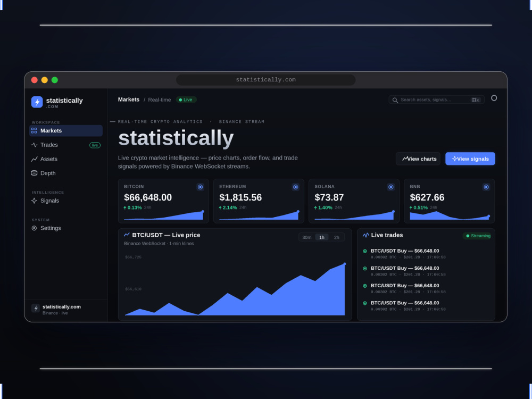Open Trades in the sidebar
The image size is (532, 399).
(x=66, y=145)
